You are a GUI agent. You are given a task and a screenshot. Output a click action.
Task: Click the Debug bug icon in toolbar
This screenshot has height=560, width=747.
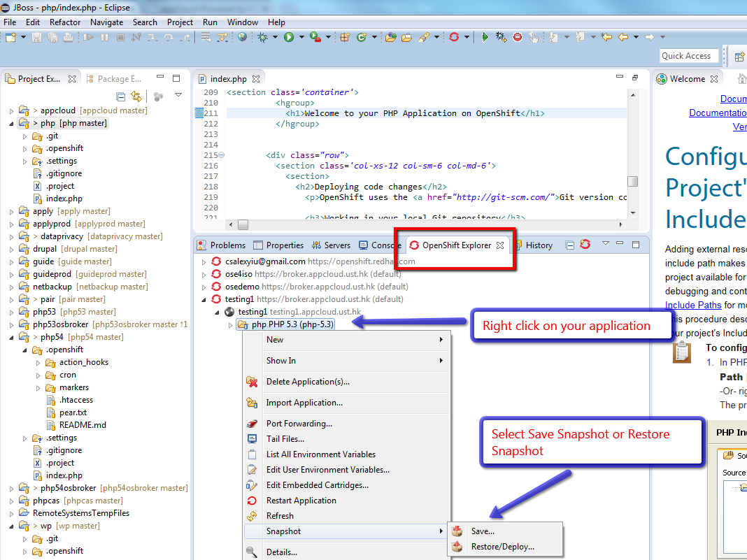pos(263,38)
